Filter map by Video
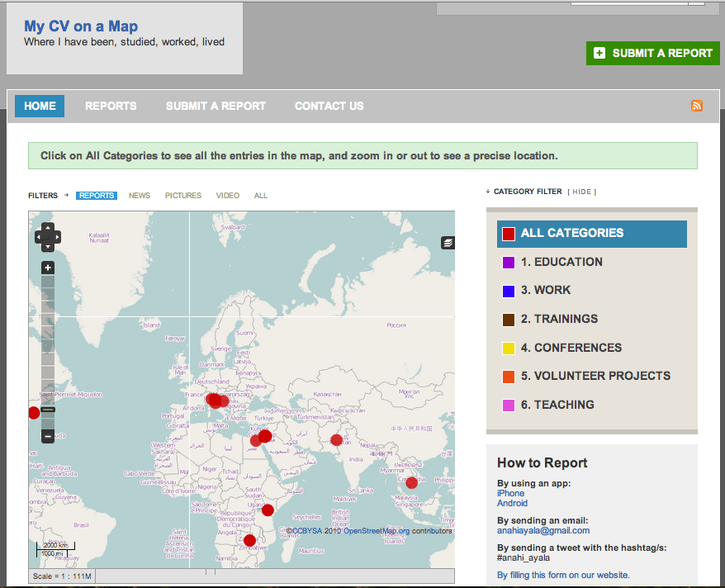The height and width of the screenshot is (588, 725). tap(228, 196)
